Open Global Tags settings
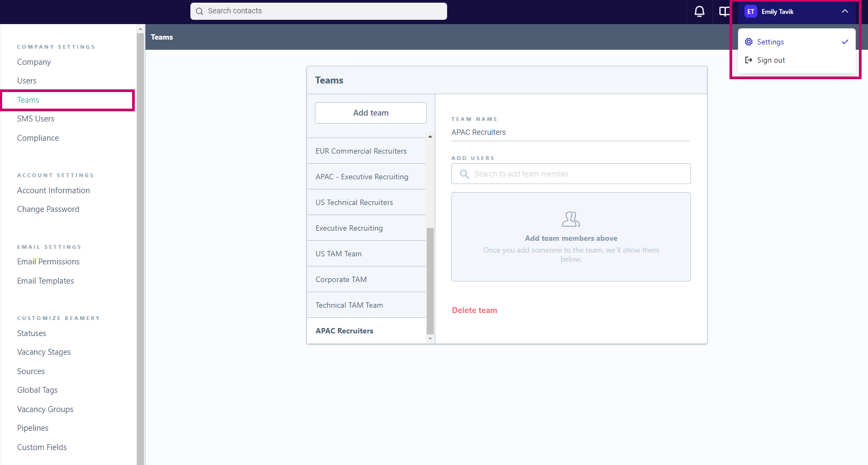This screenshot has height=465, width=868. pos(37,390)
